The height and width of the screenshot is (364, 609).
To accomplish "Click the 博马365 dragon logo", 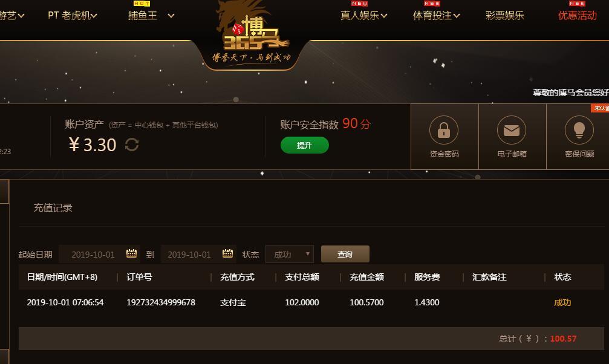I will (x=252, y=35).
